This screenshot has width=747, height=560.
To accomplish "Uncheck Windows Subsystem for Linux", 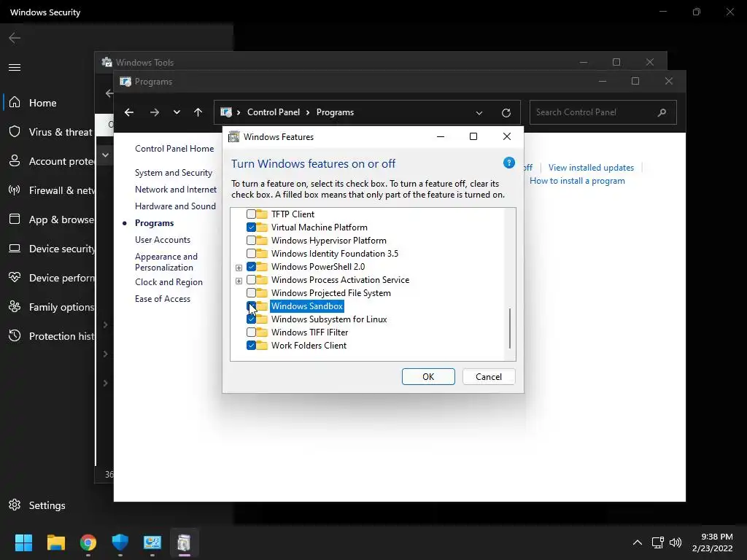I will [251, 319].
